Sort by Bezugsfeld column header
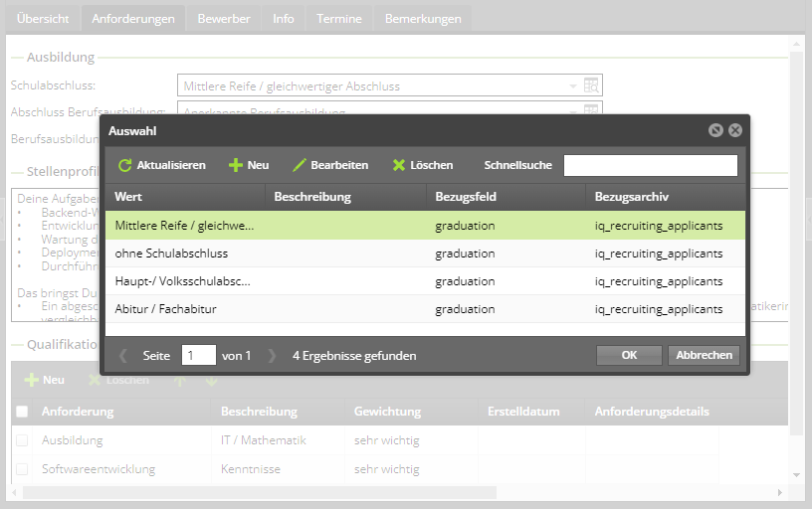This screenshot has height=509, width=812. pos(506,197)
